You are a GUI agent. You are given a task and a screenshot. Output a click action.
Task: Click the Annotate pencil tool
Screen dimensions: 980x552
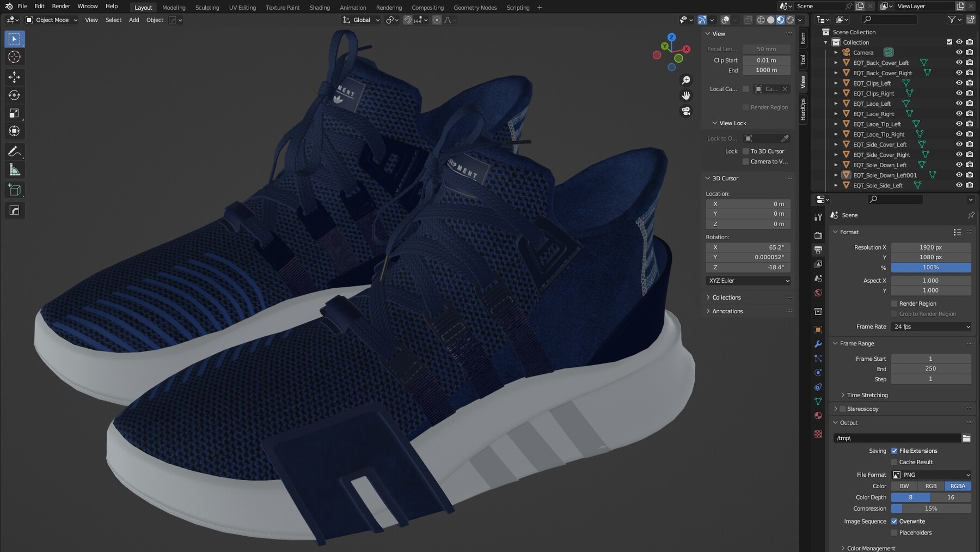15,151
